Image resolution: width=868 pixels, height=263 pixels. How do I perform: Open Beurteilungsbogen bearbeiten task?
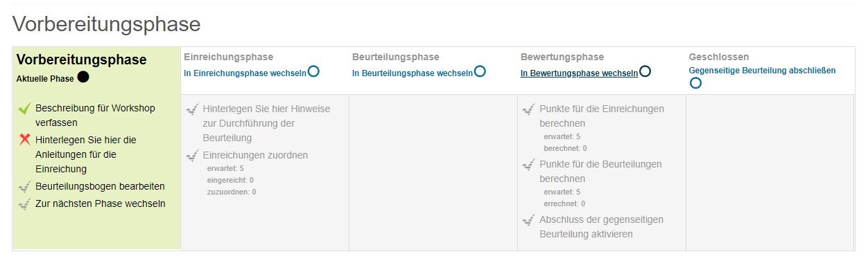pos(100,187)
